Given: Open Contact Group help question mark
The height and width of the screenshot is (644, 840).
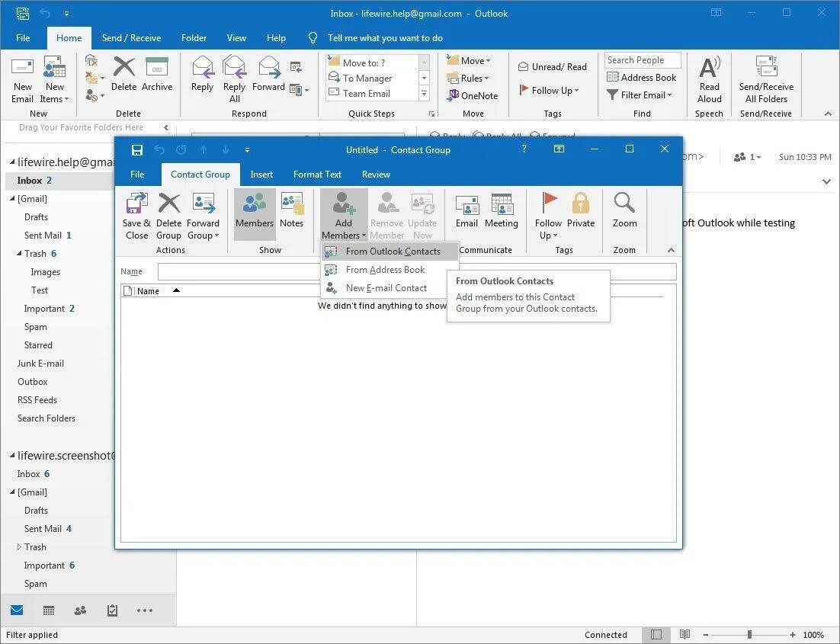Looking at the screenshot, I should point(524,149).
